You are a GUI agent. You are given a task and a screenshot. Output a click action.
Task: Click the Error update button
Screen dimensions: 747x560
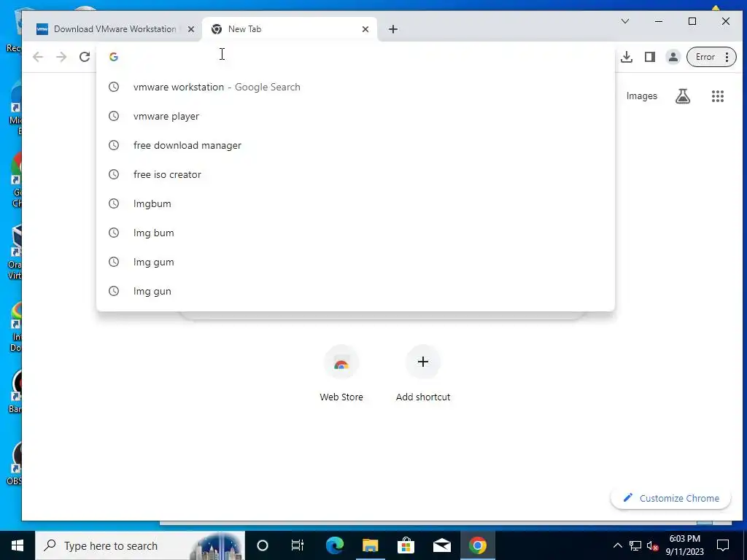pyautogui.click(x=705, y=57)
